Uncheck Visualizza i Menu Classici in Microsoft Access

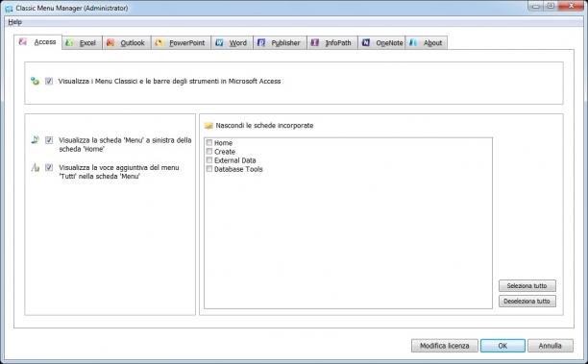coord(49,81)
